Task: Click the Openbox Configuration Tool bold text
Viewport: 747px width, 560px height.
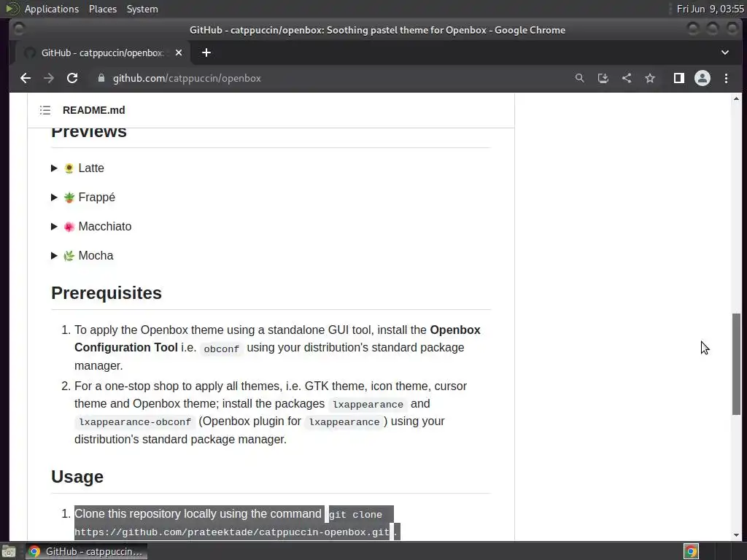Action: pyautogui.click(x=277, y=338)
